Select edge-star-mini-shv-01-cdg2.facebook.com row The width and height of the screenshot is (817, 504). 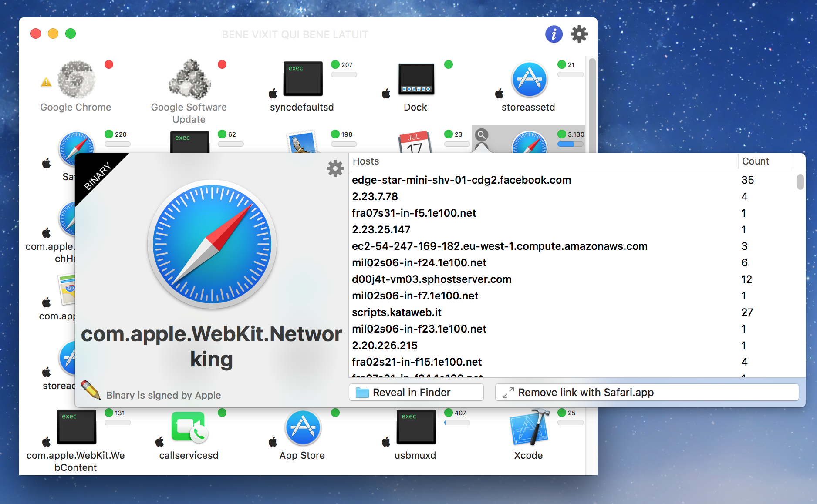click(x=573, y=180)
